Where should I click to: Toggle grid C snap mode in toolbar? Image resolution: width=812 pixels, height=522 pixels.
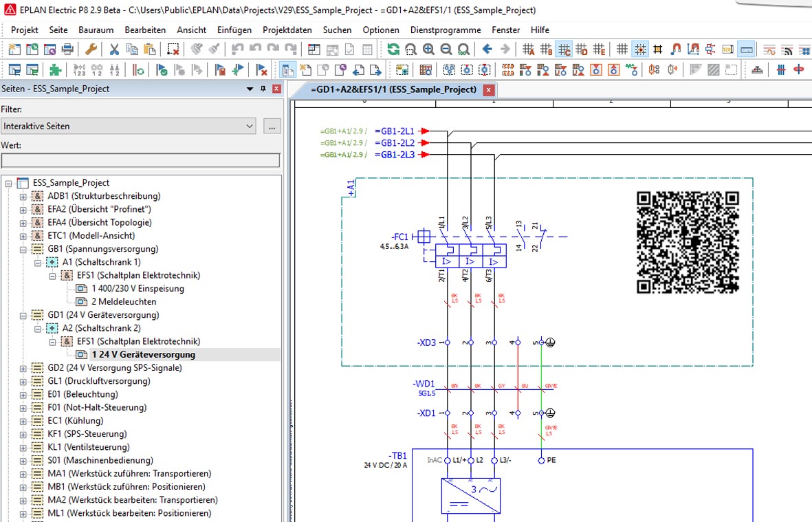565,50
